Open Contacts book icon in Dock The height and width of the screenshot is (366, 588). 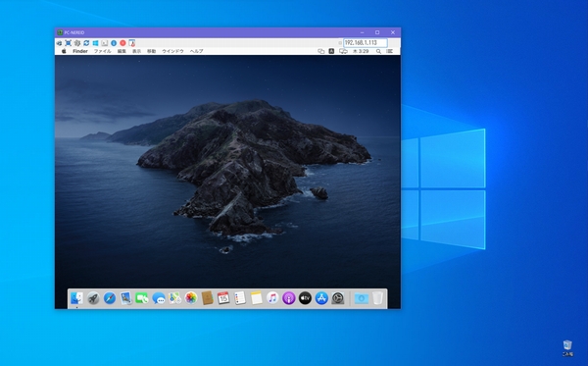tap(207, 298)
